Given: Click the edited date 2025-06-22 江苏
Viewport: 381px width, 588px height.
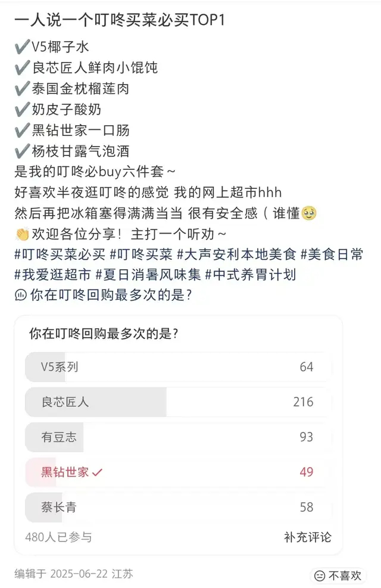Looking at the screenshot, I should click(74, 574).
